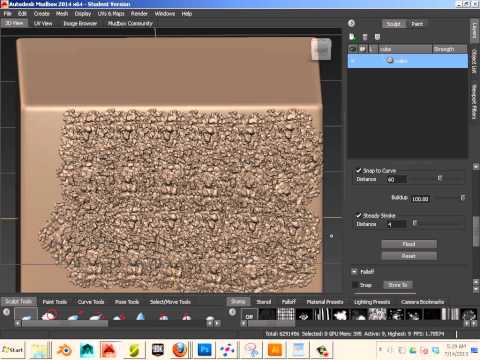480x360 pixels.
Task: Select the first sculpt tool in the tray
Action: point(26,314)
